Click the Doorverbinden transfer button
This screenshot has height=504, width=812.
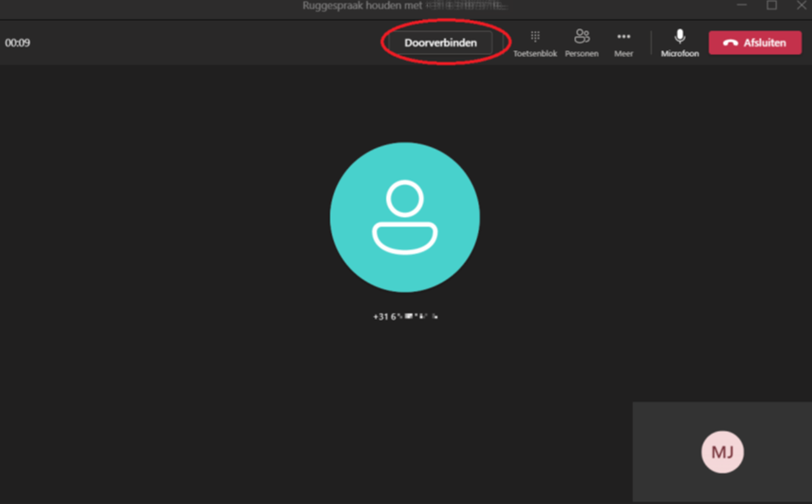[440, 43]
